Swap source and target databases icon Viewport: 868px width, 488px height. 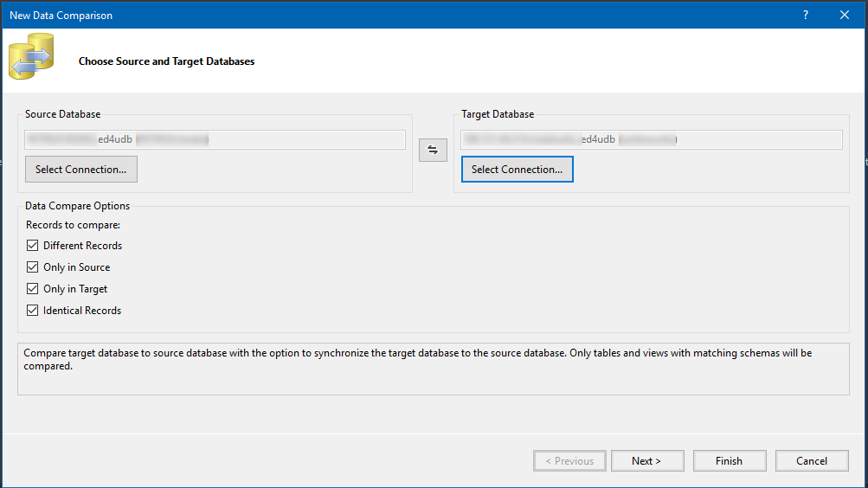pos(433,150)
